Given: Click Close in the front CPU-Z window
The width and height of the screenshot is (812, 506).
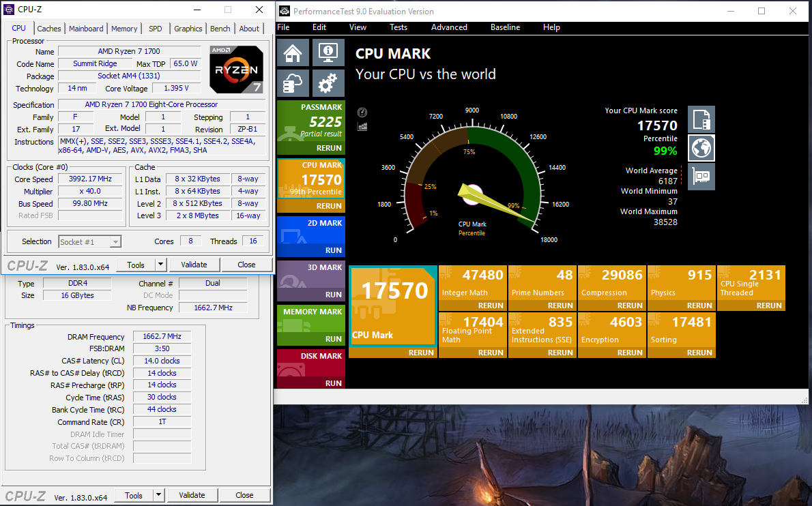Looking at the screenshot, I should coord(246,265).
